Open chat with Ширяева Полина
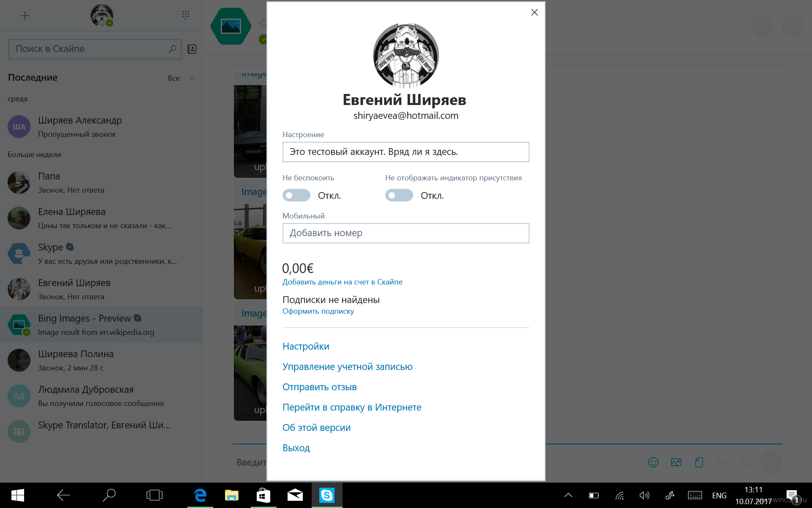Image resolution: width=812 pixels, height=508 pixels. click(x=101, y=360)
